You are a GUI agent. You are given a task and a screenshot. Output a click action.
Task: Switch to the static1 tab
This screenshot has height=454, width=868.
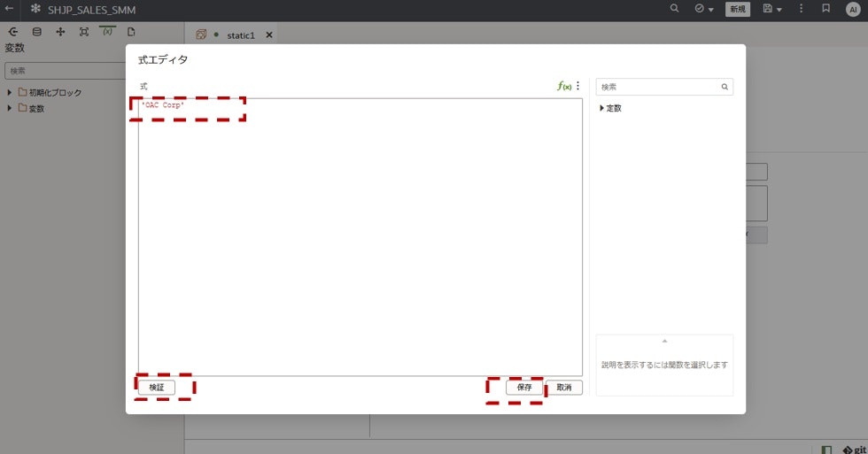(241, 35)
